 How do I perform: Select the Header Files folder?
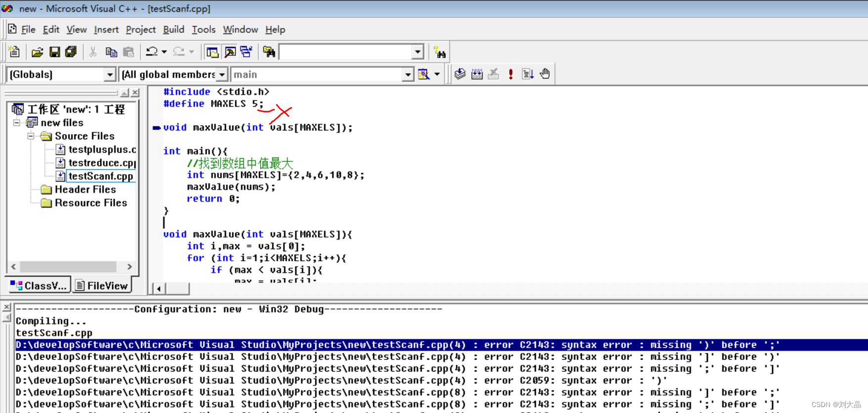click(85, 189)
